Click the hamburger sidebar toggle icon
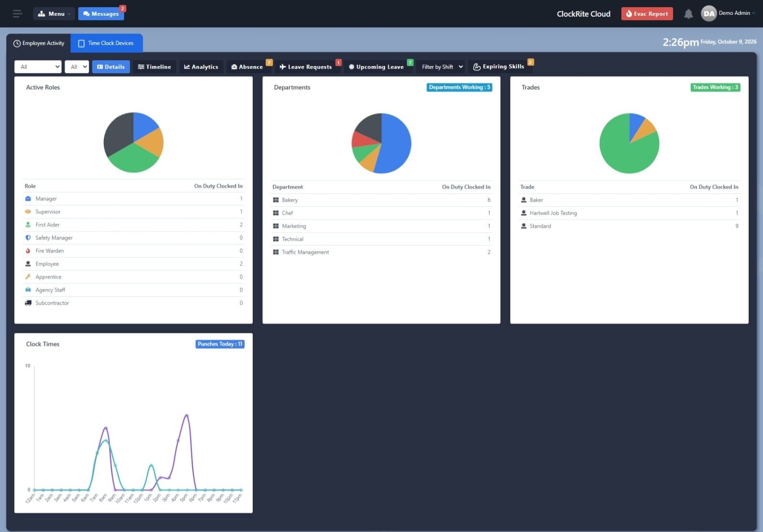 18,13
